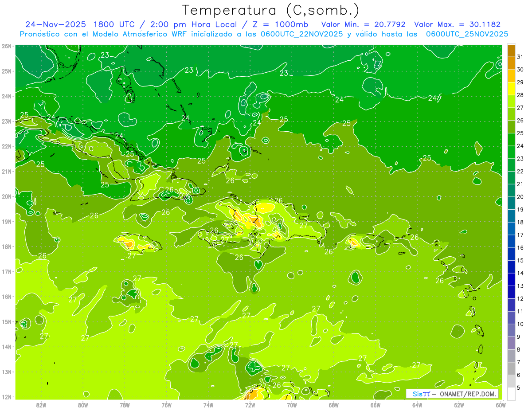The height and width of the screenshot is (411, 532).
Task: Click the "64W" longitude axis label
Action: click(417, 404)
